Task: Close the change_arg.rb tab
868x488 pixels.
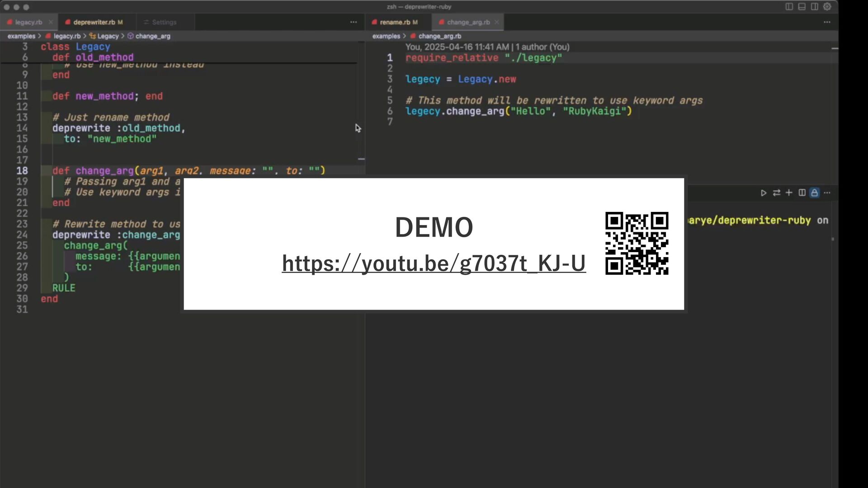Action: tap(496, 22)
